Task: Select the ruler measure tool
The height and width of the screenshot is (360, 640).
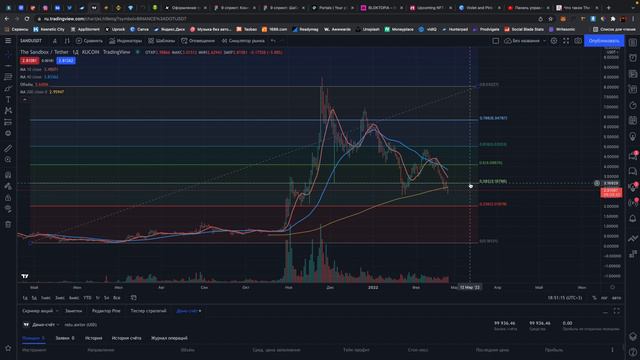Action: click(8, 149)
